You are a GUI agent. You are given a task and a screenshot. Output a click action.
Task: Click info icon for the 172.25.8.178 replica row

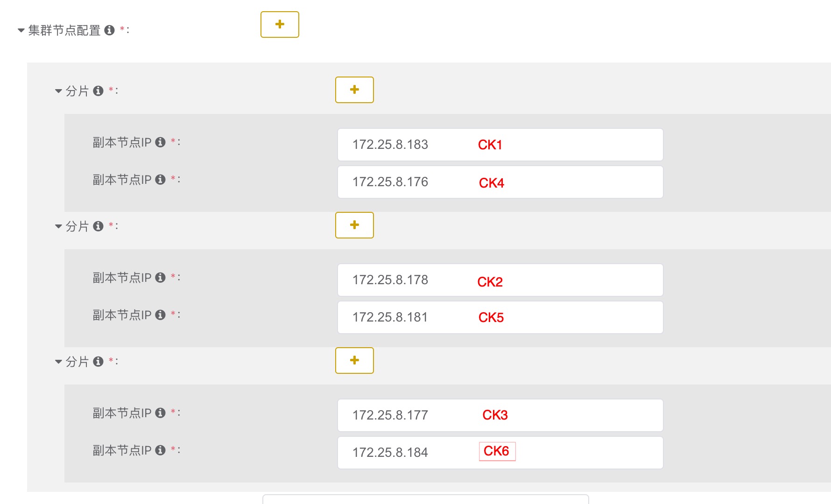(160, 278)
